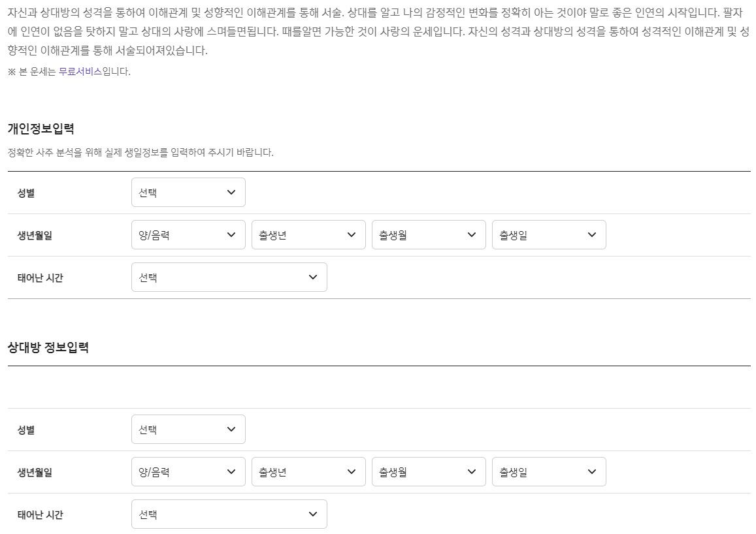
Task: Click the arrow on the 태어난 시간 selector
Action: pos(312,277)
